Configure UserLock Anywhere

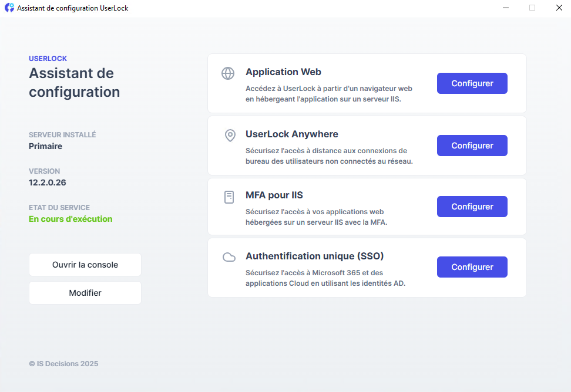tap(472, 146)
